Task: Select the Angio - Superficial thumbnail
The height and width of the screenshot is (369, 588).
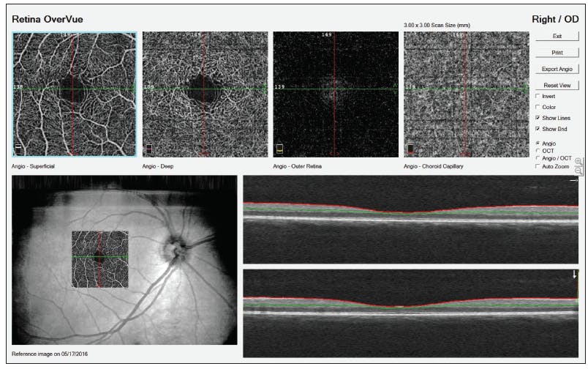Action: pos(74,94)
